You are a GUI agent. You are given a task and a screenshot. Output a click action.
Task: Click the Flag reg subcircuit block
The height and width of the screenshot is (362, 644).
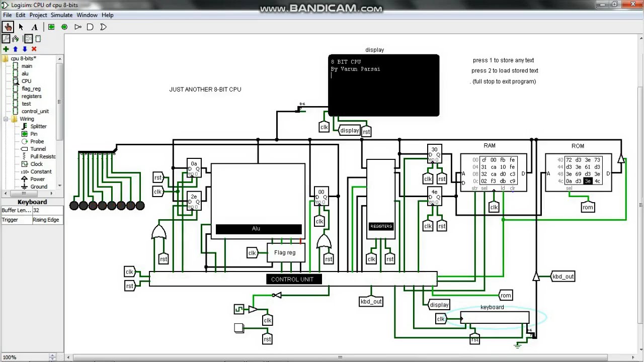coord(286,252)
